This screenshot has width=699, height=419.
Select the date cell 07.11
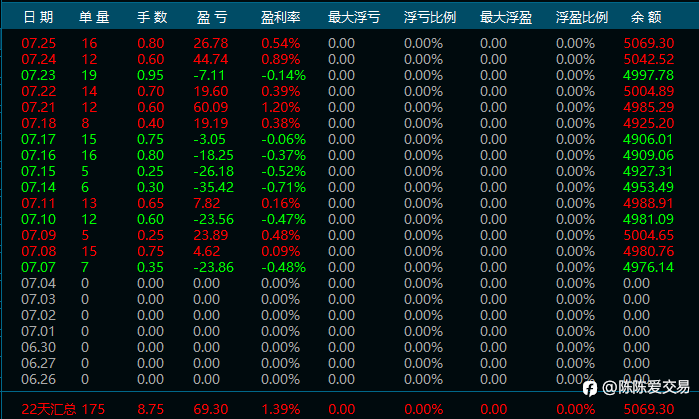point(39,203)
